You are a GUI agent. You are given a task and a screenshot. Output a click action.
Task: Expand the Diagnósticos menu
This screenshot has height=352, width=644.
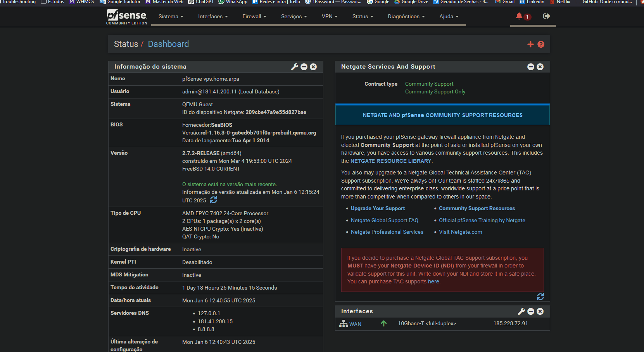point(406,16)
